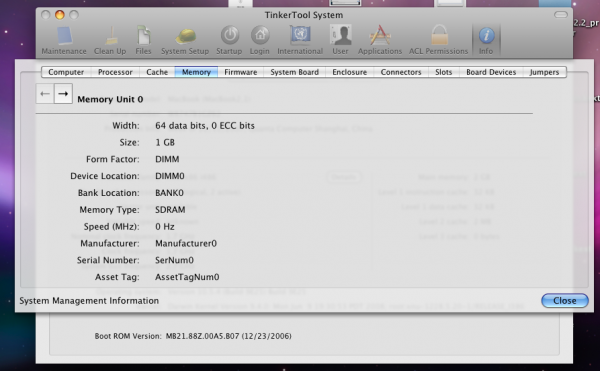Switch to the Jumpers tab
The height and width of the screenshot is (371, 600).
pyautogui.click(x=544, y=72)
